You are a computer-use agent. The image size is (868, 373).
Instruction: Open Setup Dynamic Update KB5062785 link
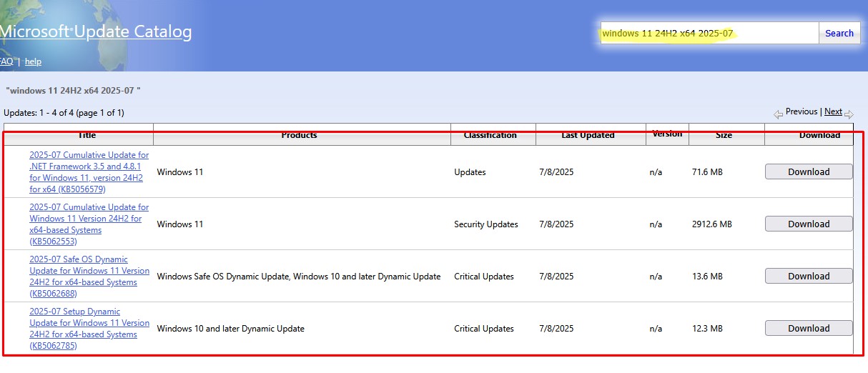coord(89,329)
